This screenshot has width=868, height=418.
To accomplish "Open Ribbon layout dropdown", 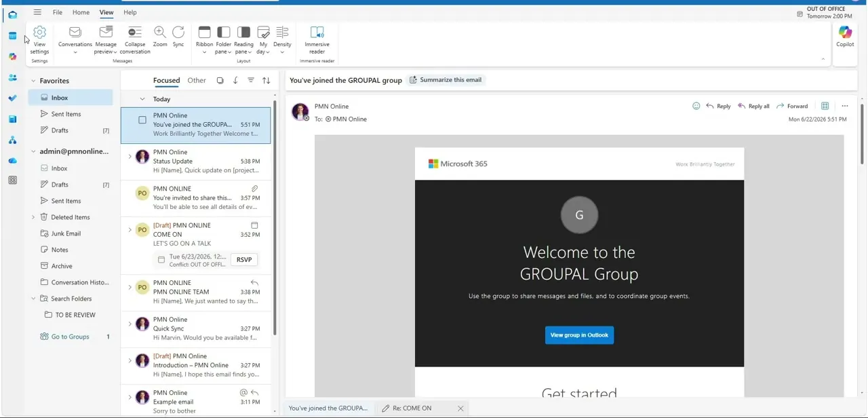I will (204, 40).
